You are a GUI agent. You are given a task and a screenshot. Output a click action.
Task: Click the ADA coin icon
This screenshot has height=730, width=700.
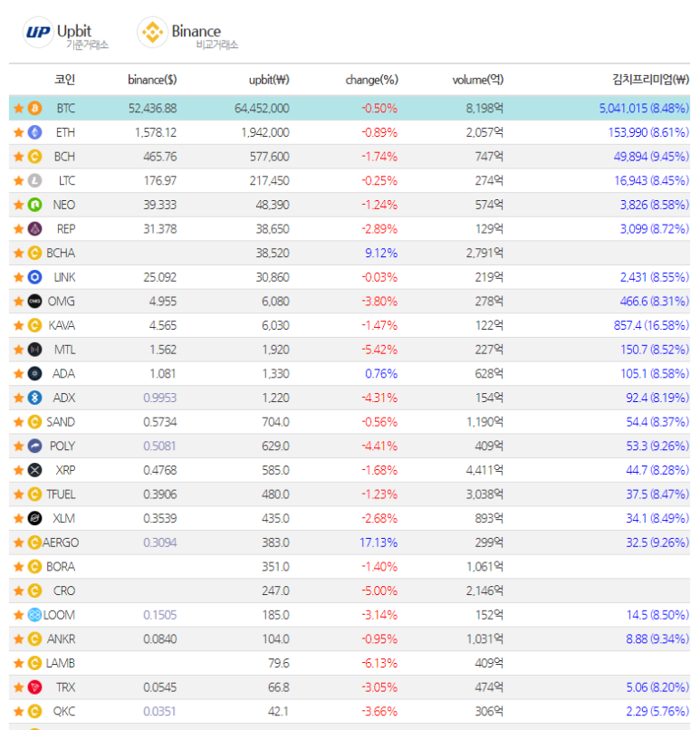coord(35,374)
